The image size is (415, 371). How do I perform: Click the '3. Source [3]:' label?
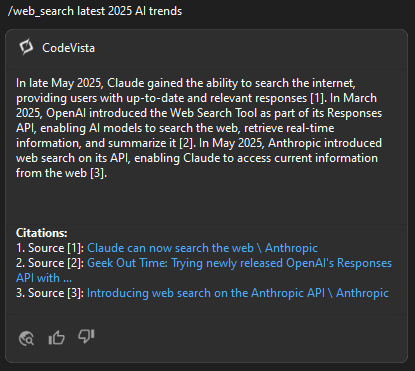50,293
